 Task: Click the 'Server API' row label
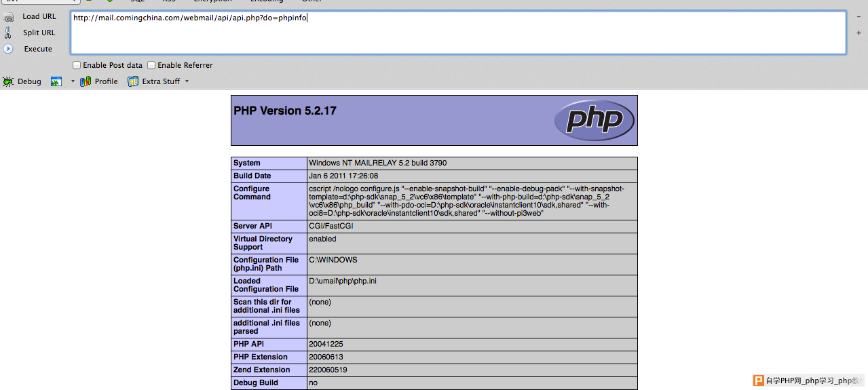pyautogui.click(x=253, y=226)
